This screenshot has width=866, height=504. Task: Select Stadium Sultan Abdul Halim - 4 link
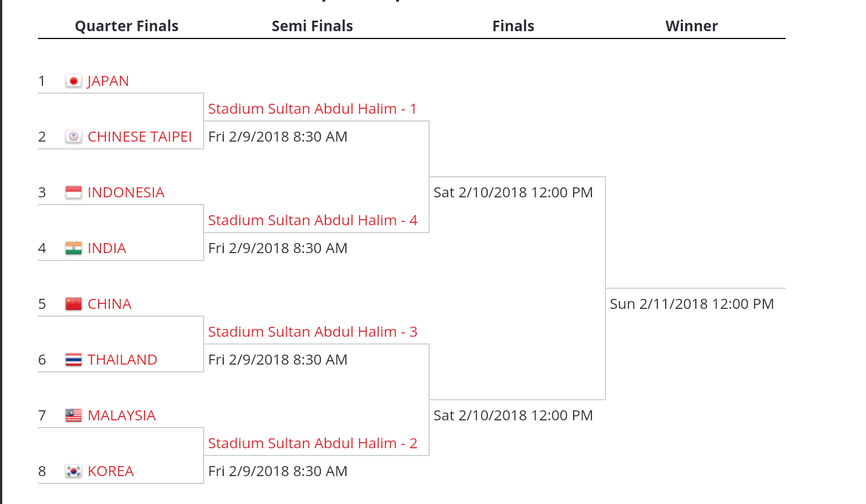coord(312,221)
